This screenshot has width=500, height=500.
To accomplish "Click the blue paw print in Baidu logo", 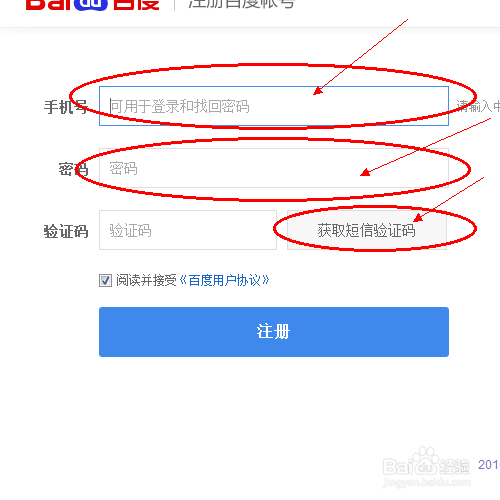I will (91, 5).
